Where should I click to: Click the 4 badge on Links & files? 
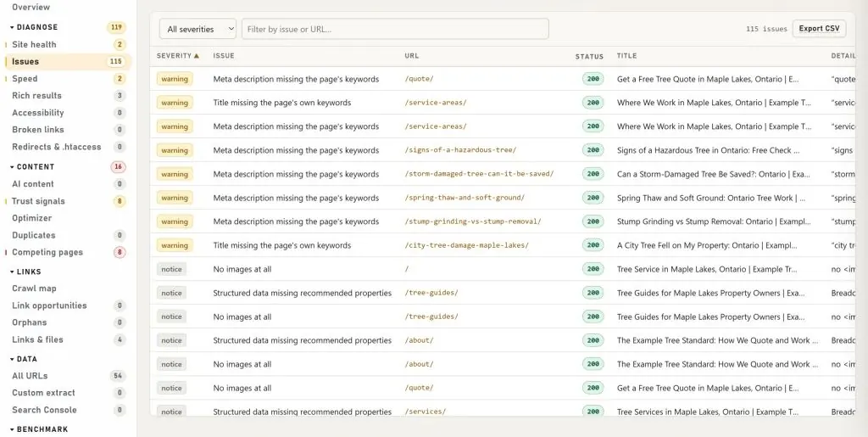[120, 339]
